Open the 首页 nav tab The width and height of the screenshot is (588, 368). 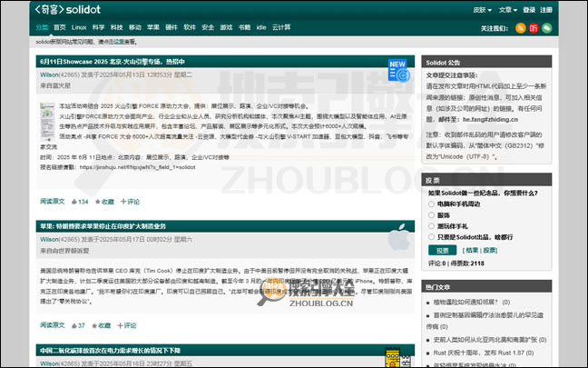(x=60, y=27)
